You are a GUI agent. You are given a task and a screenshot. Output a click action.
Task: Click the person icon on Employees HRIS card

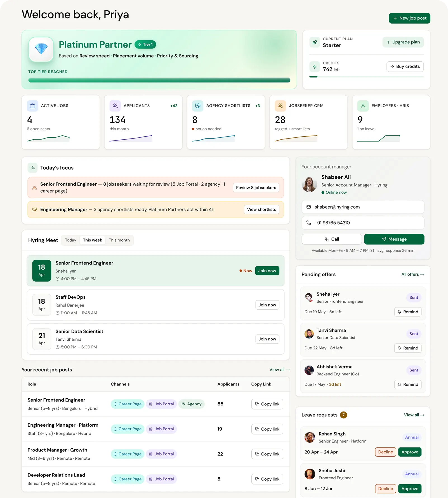pyautogui.click(x=363, y=106)
